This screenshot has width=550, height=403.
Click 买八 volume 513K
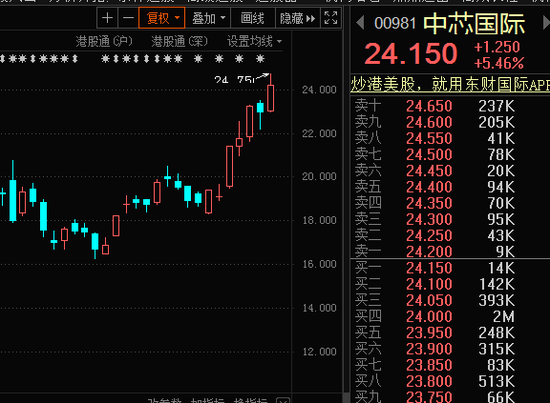[497, 381]
